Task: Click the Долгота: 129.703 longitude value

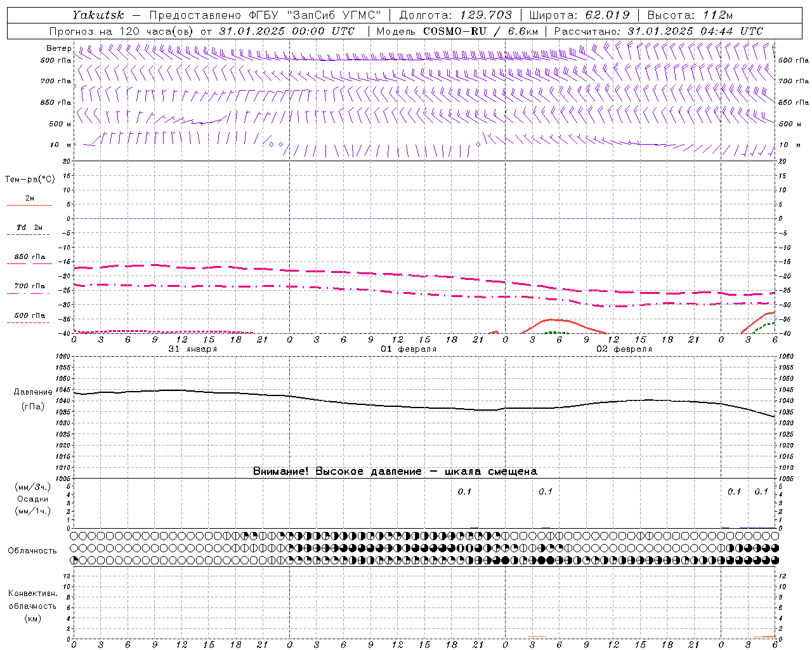Action: 455,15
